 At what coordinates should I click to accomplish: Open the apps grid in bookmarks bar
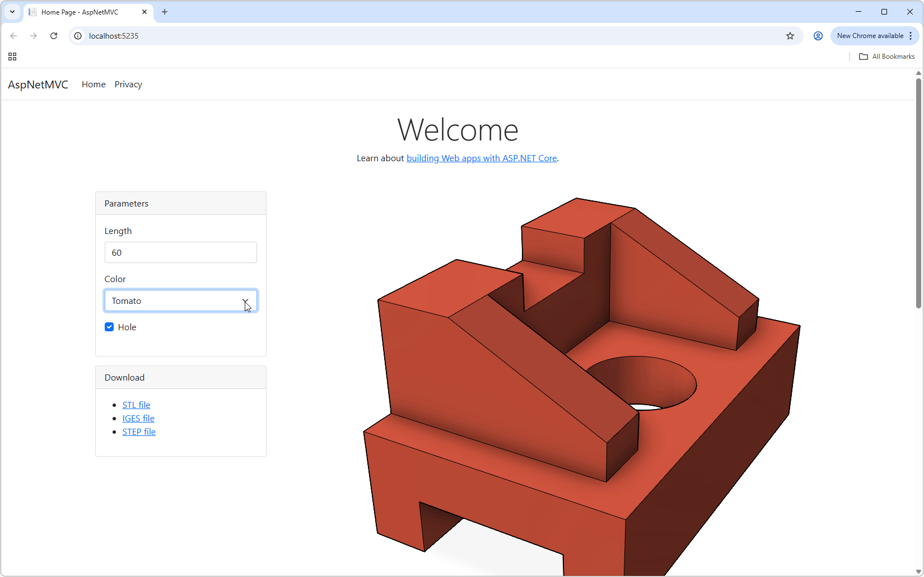tap(12, 57)
